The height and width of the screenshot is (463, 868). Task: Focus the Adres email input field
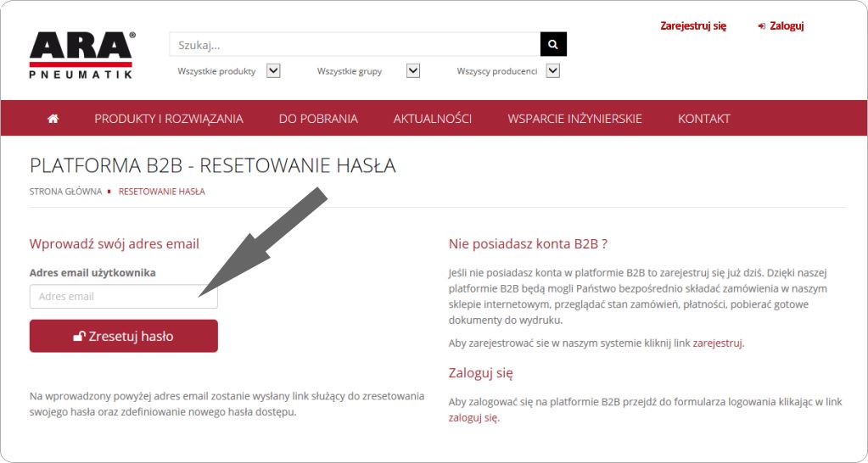click(x=123, y=297)
